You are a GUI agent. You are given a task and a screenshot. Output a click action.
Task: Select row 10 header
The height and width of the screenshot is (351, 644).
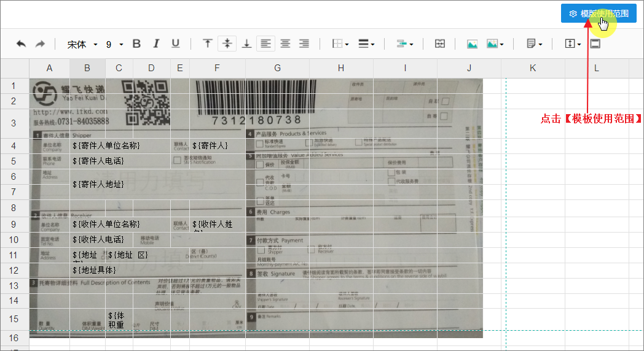point(14,240)
